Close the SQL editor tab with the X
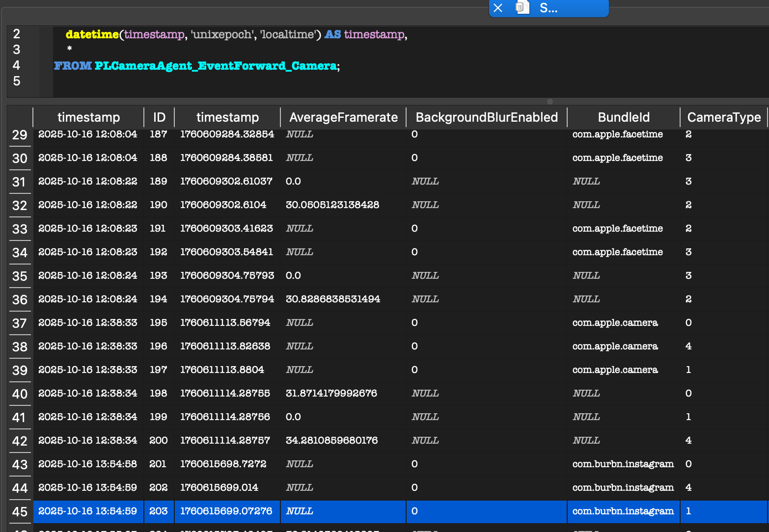This screenshot has height=532, width=769. tap(498, 8)
